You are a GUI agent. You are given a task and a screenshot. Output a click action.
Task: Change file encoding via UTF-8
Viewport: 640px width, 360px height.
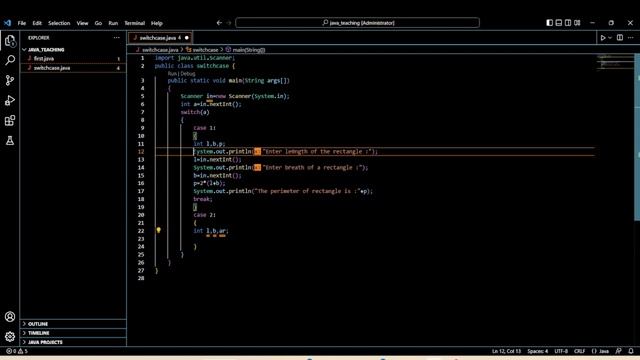(x=561, y=351)
